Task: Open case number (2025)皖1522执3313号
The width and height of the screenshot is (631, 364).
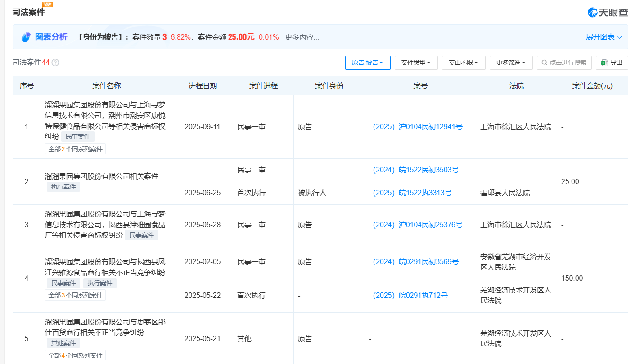Action: click(412, 193)
